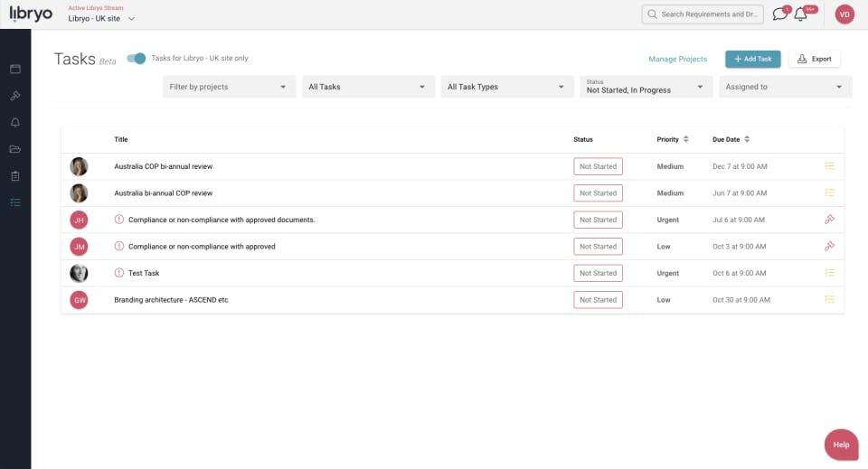Image resolution: width=868 pixels, height=469 pixels.
Task: Click the checklist icon on Test Task row
Action: (x=829, y=273)
